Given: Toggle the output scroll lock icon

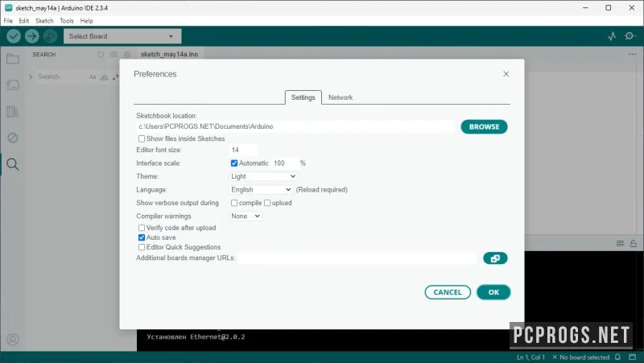Looking at the screenshot, I should coord(634,244).
